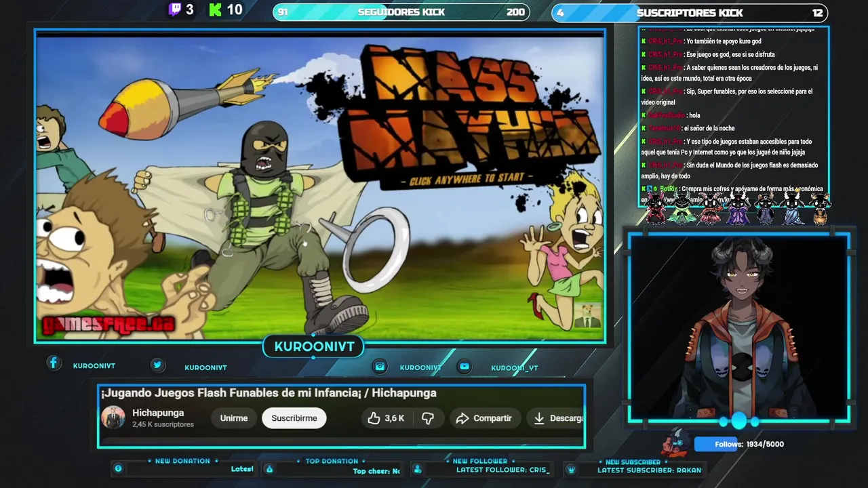Click the person icon under New Follower
This screenshot has height=488, width=868.
[x=418, y=469]
